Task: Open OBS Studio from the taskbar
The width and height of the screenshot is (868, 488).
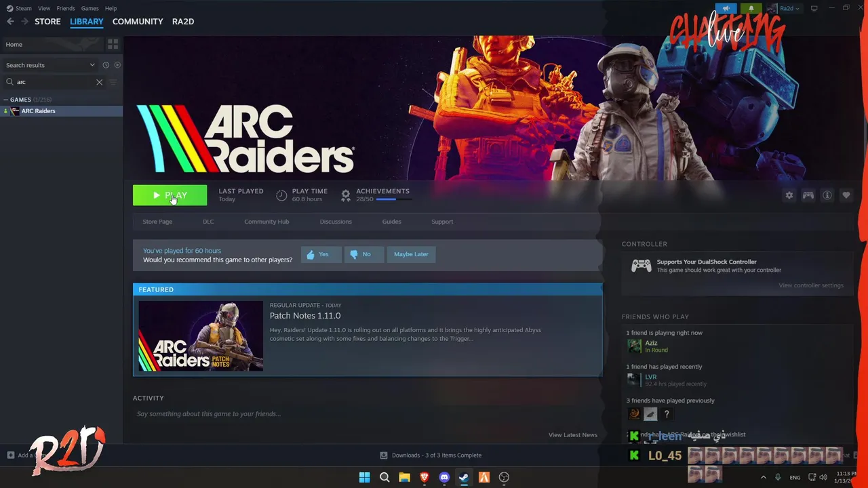Action: point(504,477)
